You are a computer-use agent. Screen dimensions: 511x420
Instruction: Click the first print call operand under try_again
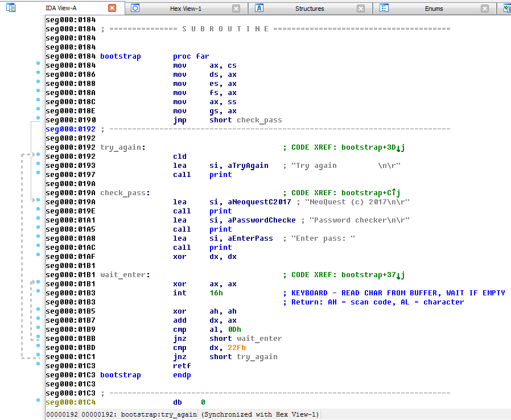click(x=220, y=175)
